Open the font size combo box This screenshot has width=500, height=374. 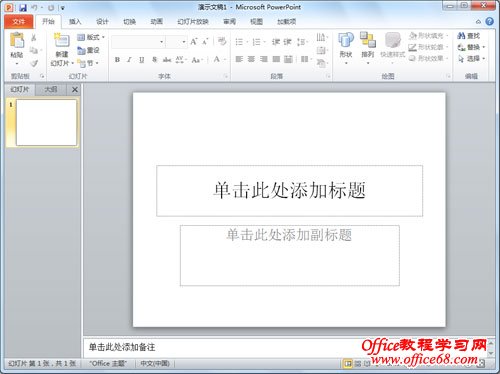click(x=176, y=42)
